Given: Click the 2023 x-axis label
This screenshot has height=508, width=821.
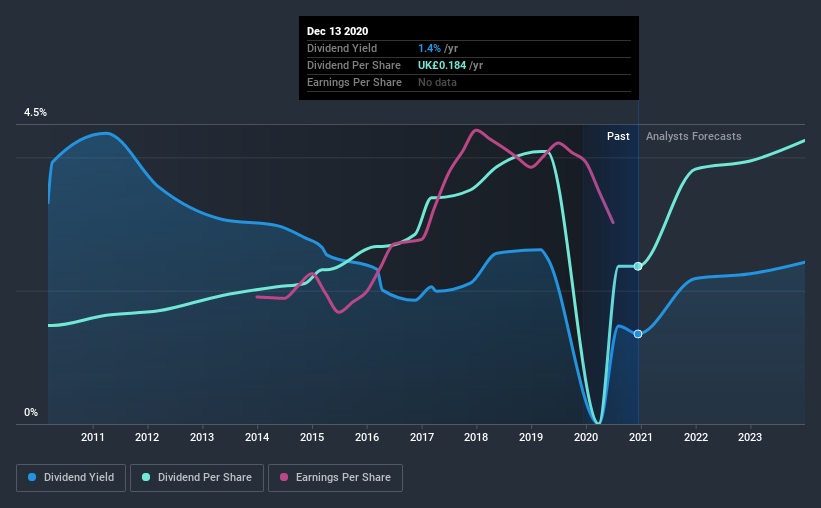Looking at the screenshot, I should (x=750, y=437).
